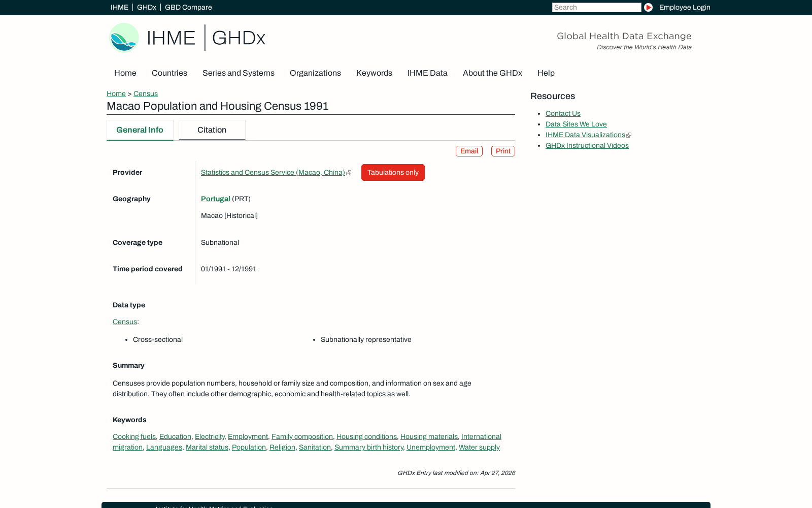812x508 pixels.
Task: Click the Tabulations only red button
Action: 393,172
